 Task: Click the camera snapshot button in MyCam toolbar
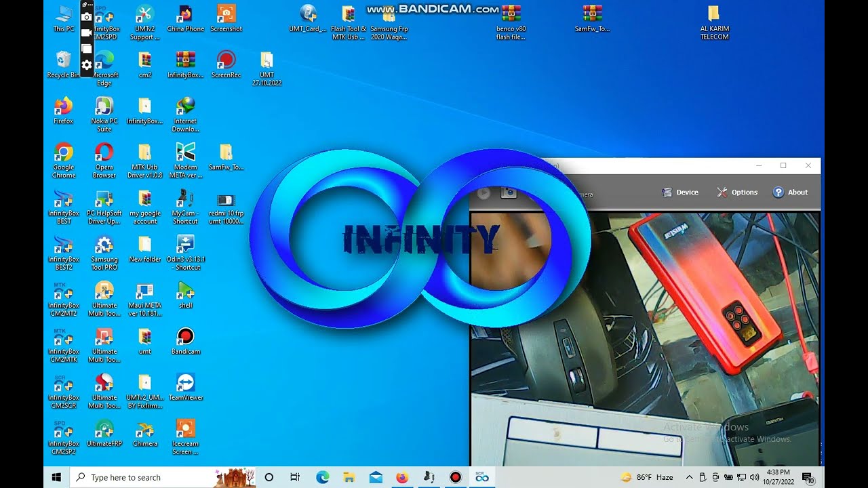click(x=509, y=193)
